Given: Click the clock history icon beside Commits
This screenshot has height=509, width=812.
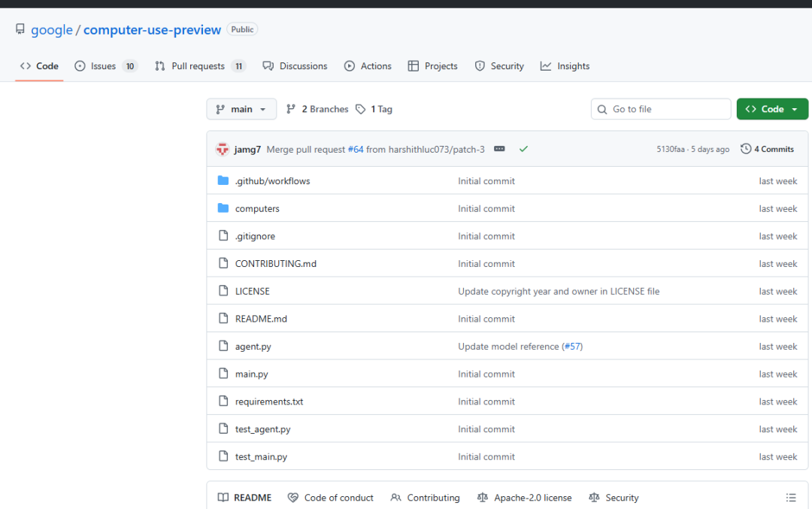Looking at the screenshot, I should pos(746,149).
